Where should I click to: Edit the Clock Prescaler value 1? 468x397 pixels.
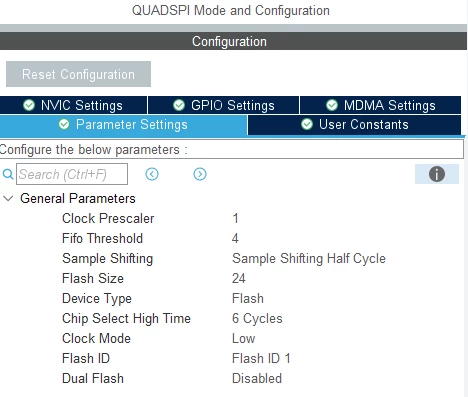235,219
